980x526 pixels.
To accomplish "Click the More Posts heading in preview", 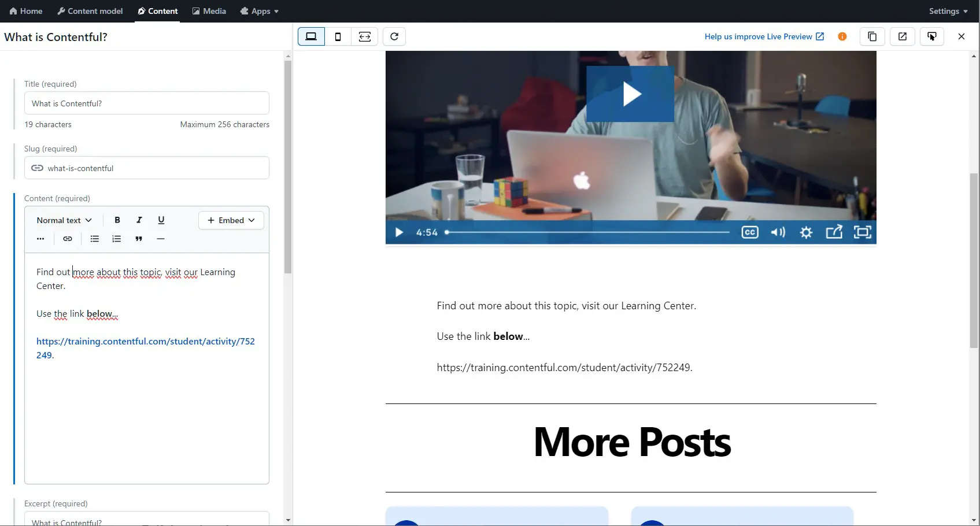I will pyautogui.click(x=632, y=442).
